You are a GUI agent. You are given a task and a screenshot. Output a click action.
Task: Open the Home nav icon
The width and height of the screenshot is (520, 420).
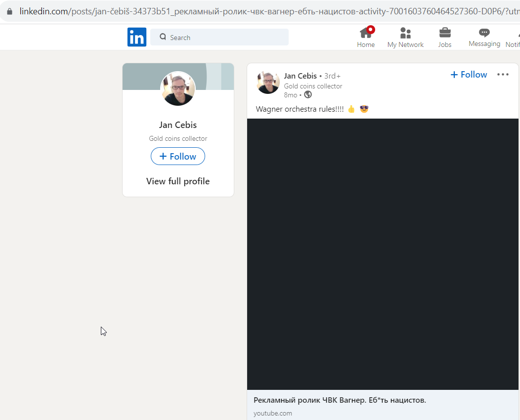pos(366,37)
